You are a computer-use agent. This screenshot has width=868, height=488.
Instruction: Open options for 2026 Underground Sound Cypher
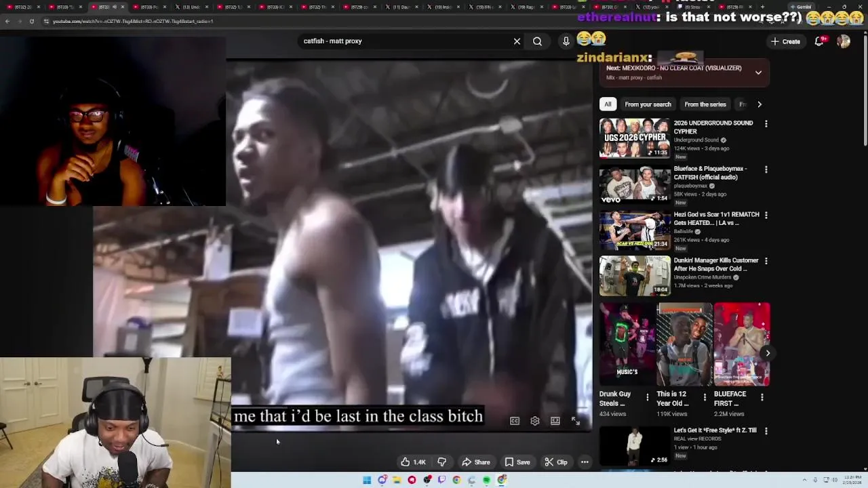tap(766, 124)
